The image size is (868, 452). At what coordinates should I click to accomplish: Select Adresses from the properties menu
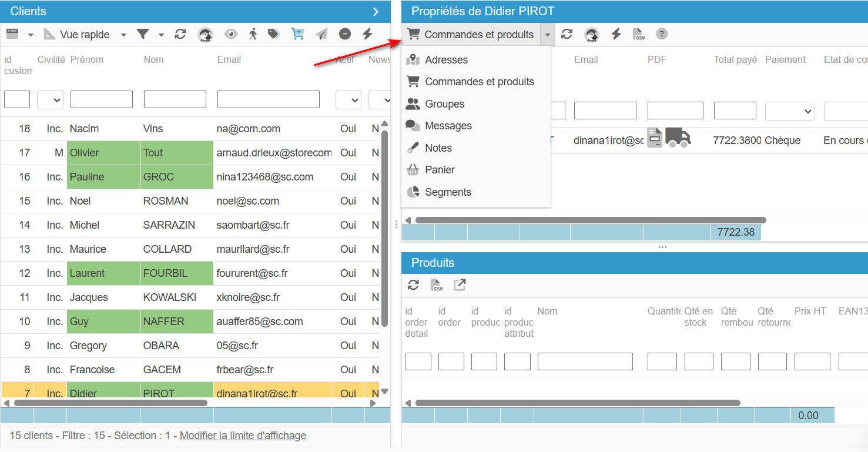(446, 60)
